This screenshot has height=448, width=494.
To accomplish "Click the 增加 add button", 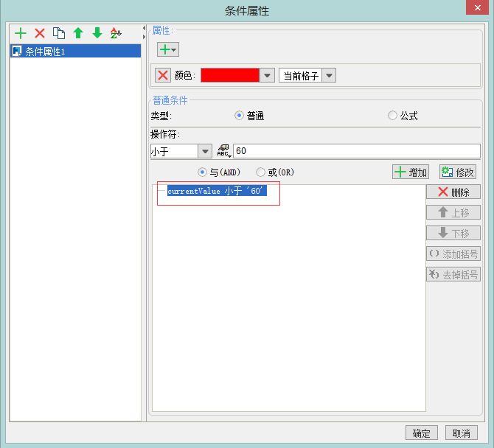I will point(411,172).
